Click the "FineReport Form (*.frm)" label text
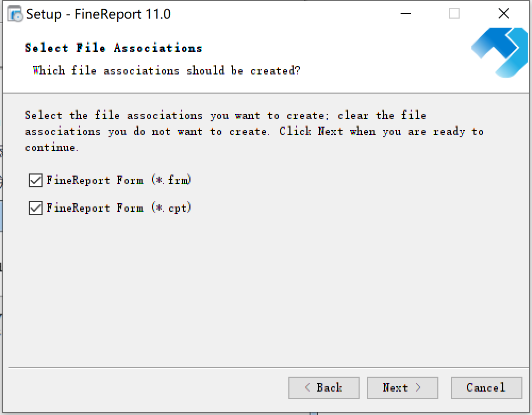Image resolution: width=532 pixels, height=415 pixels. (x=119, y=180)
